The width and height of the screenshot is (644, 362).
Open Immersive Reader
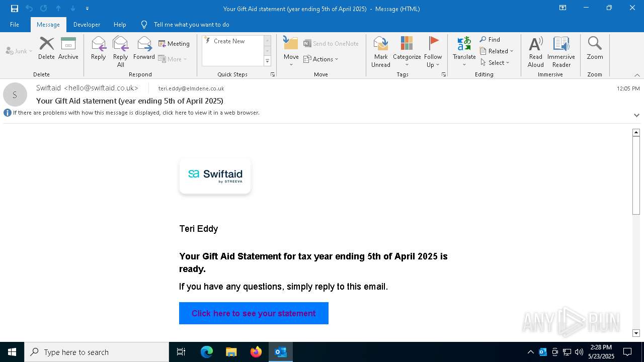pyautogui.click(x=561, y=51)
